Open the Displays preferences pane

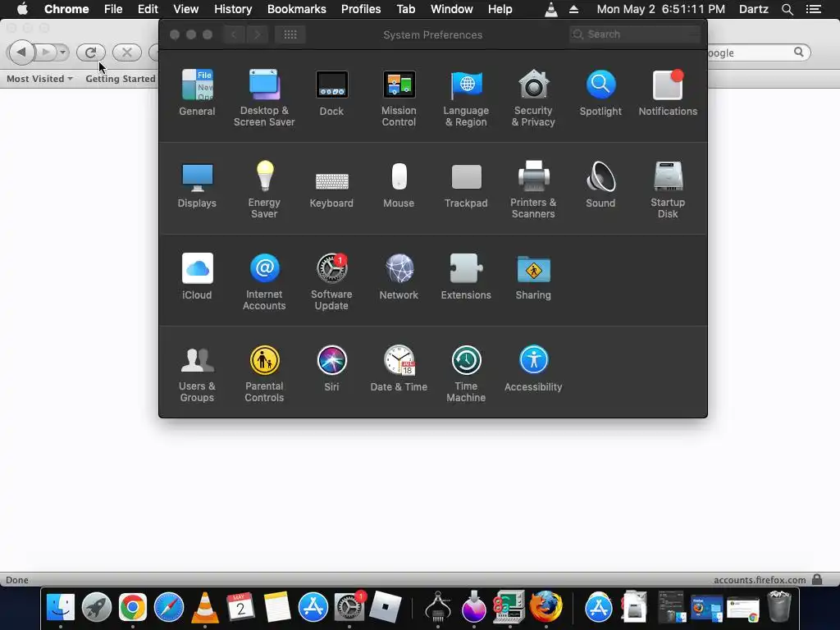(197, 185)
